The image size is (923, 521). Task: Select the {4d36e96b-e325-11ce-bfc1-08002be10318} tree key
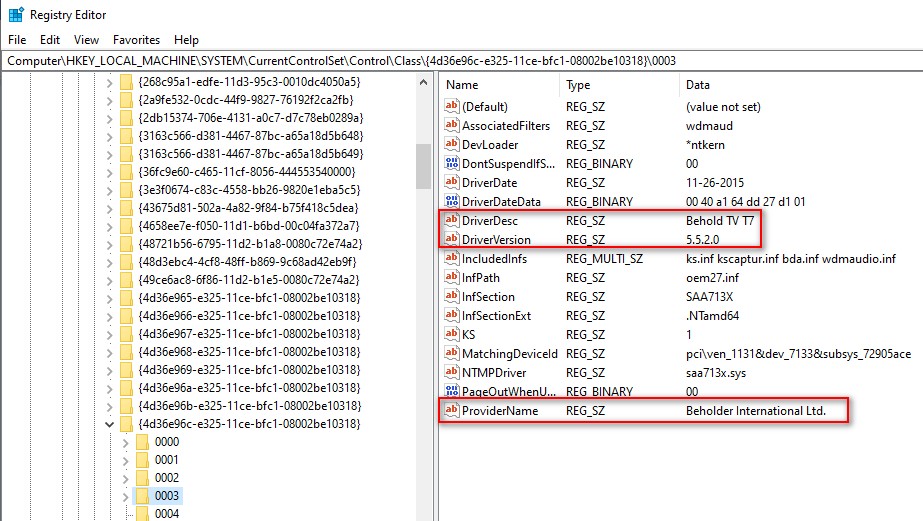(249, 406)
